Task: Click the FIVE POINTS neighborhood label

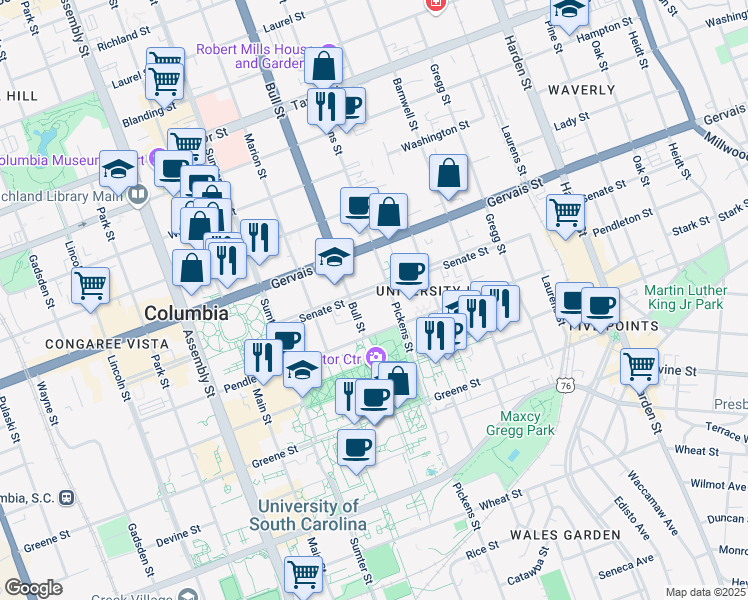Action: point(614,326)
